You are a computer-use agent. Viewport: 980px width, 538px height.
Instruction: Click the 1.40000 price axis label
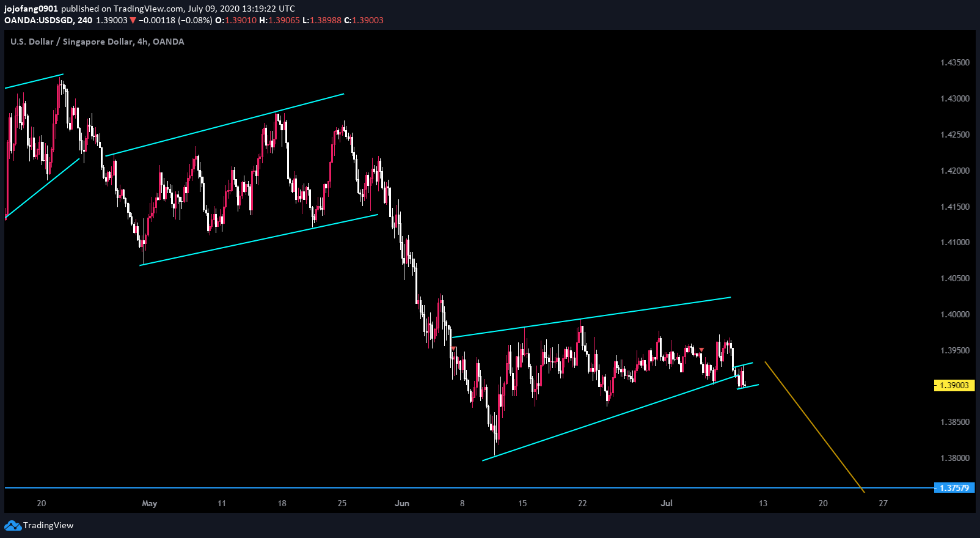tap(955, 314)
